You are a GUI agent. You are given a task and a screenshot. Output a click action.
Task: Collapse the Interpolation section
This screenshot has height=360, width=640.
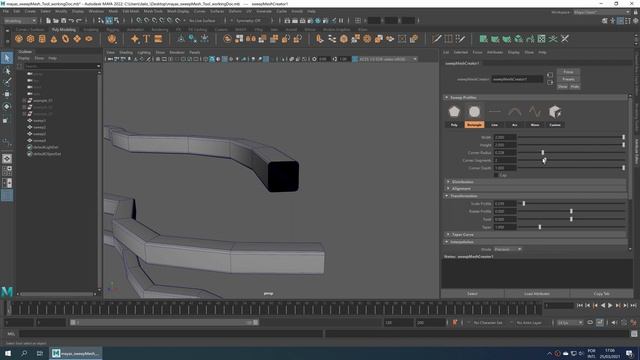[447, 242]
